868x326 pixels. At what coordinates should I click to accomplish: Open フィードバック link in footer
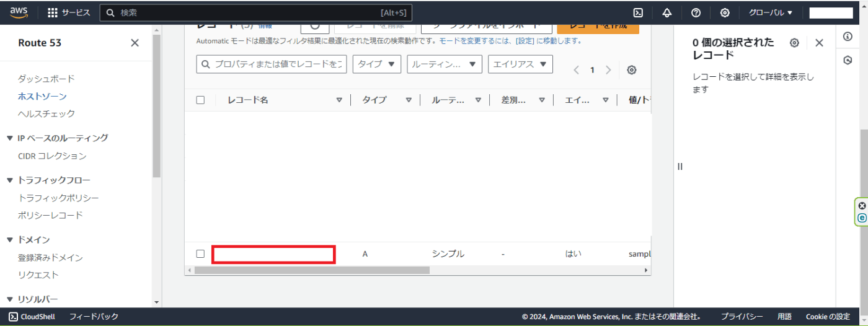click(x=94, y=317)
